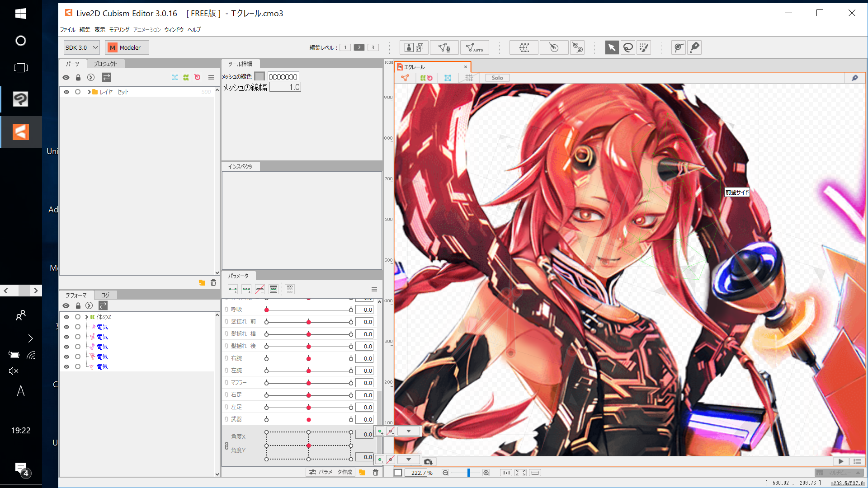This screenshot has width=868, height=488.
Task: Set edit level to 1
Action: [x=345, y=47]
